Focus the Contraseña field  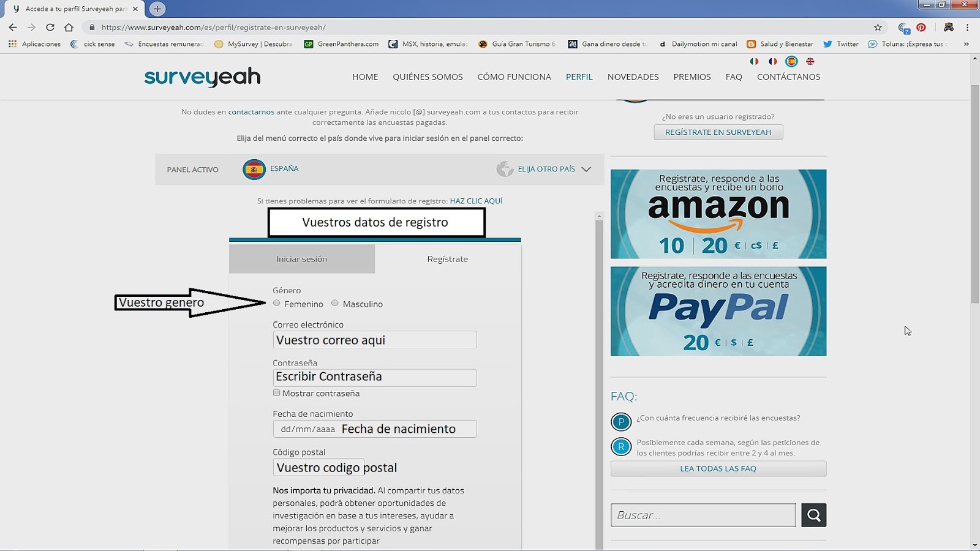[375, 377]
